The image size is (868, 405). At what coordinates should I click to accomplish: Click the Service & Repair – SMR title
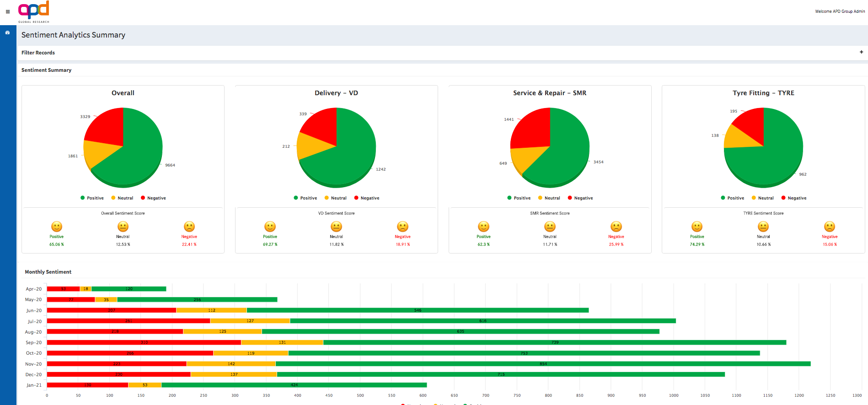(550, 93)
